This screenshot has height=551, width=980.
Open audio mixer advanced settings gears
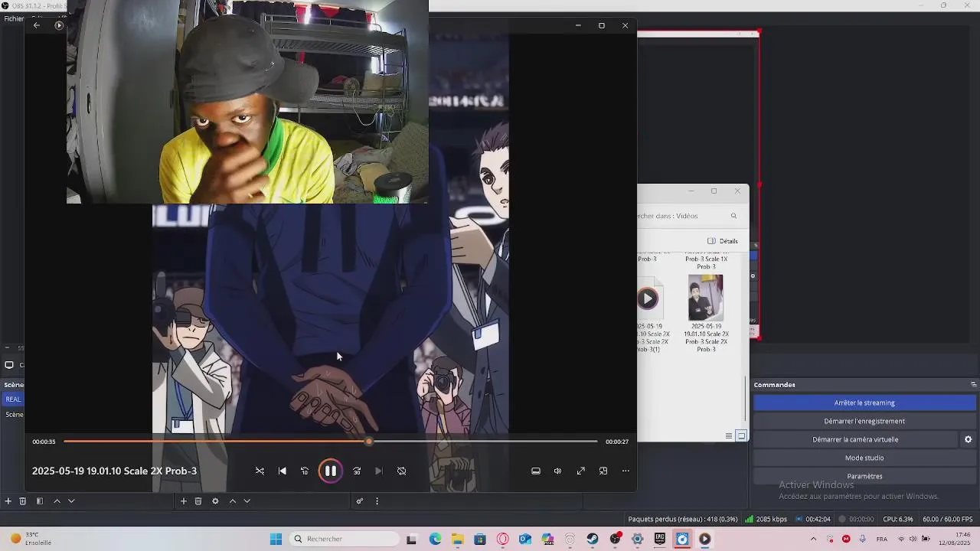360,501
